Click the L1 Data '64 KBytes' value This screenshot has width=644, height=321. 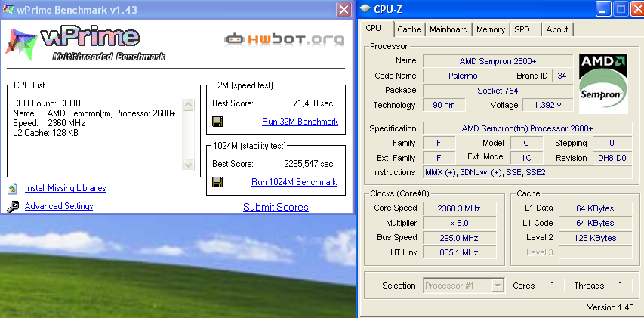(x=595, y=208)
